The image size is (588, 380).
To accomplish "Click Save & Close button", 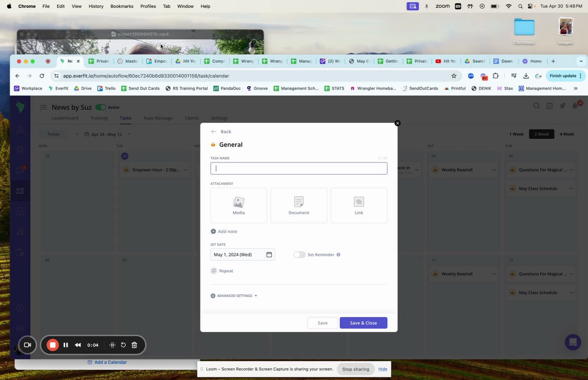I will point(363,323).
